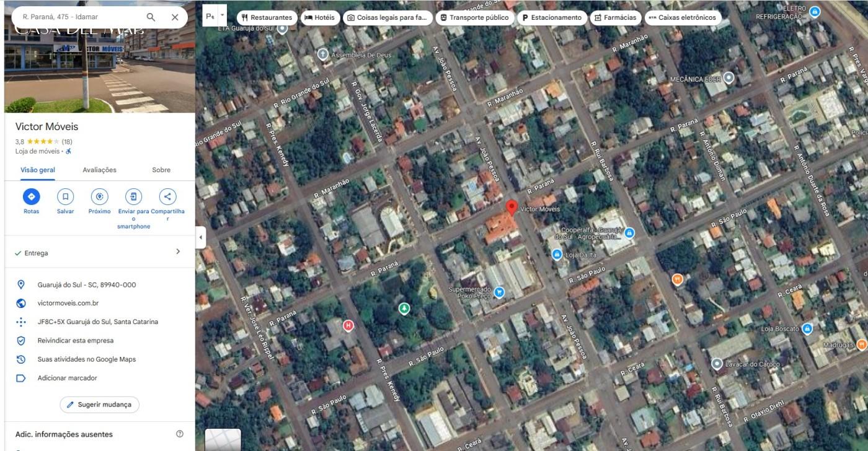Click the Próximo nearby icon
This screenshot has width=868, height=451.
[99, 197]
